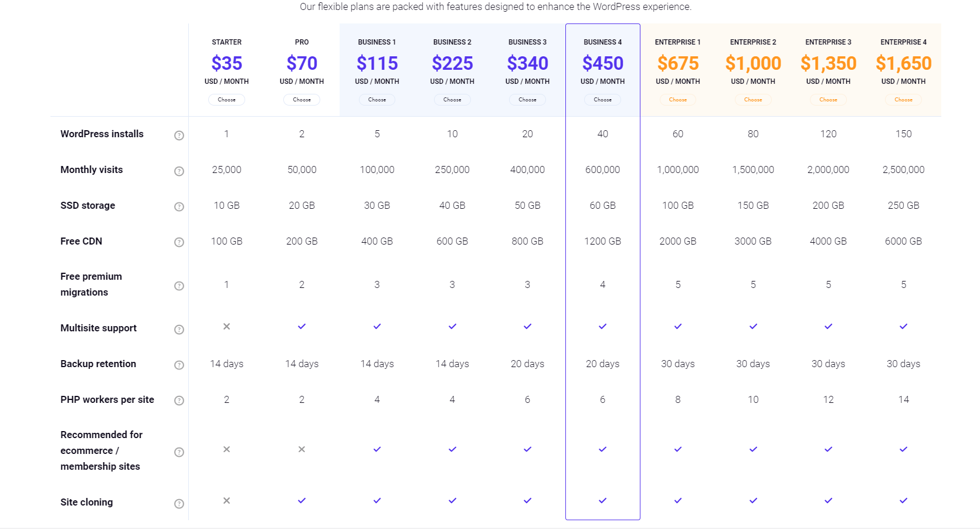Click Business 1 ecommerce recommendation checkmark
Screen dimensions: 980x529
coord(377,449)
